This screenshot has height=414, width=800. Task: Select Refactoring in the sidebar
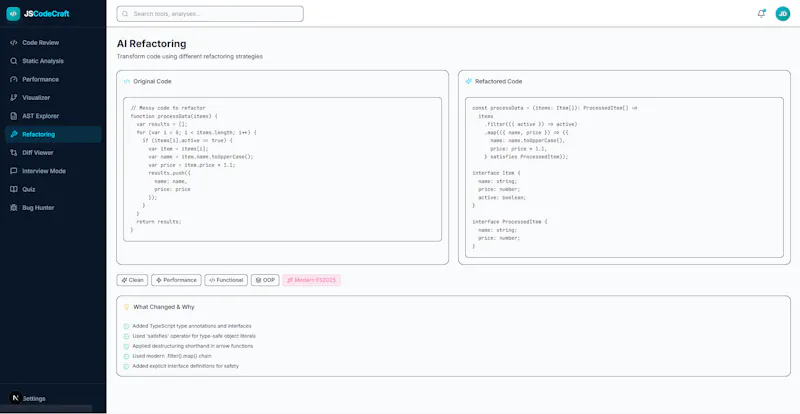coord(53,135)
